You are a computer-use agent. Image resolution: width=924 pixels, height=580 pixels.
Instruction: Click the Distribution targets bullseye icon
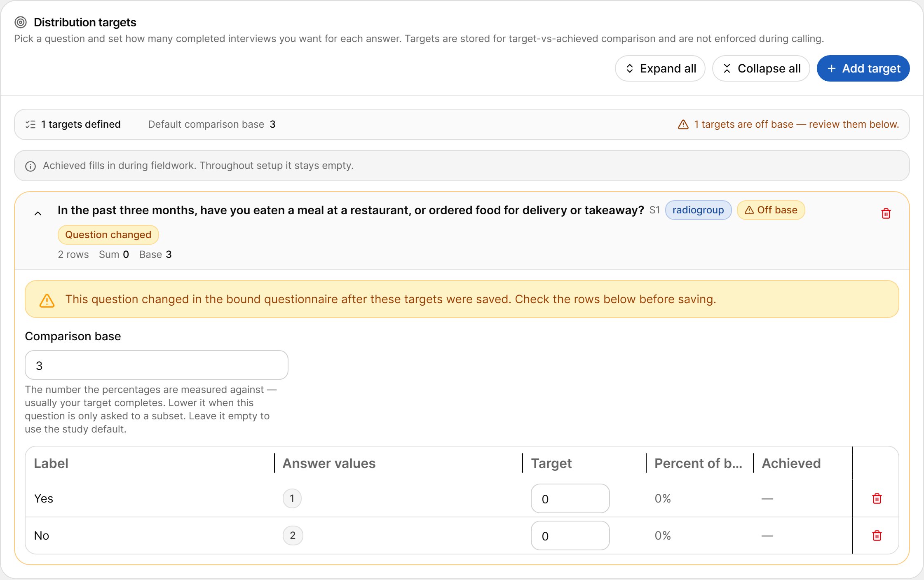[x=21, y=22]
